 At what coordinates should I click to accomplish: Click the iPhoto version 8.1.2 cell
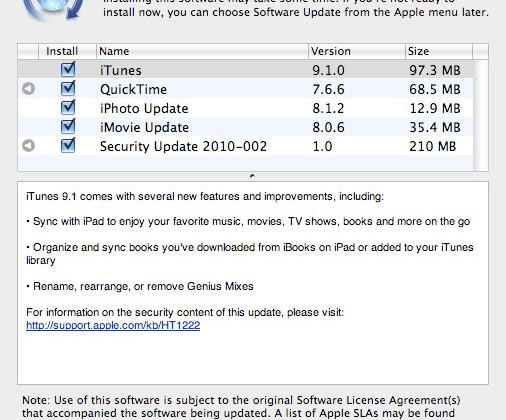[x=328, y=108]
